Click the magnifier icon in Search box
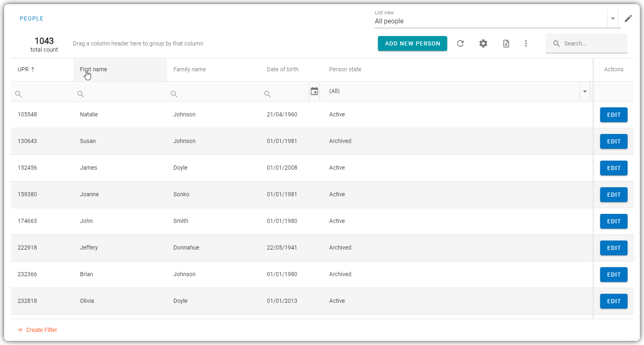The image size is (644, 345). [x=556, y=43]
